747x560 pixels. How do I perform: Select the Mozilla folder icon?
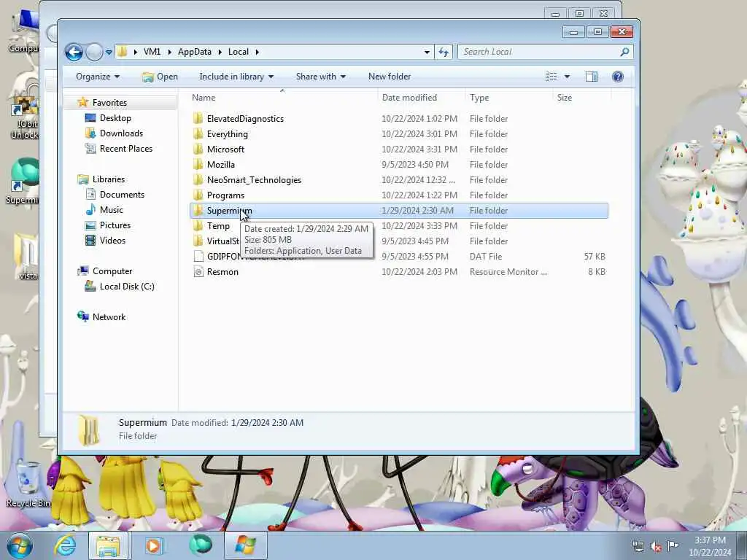(198, 164)
